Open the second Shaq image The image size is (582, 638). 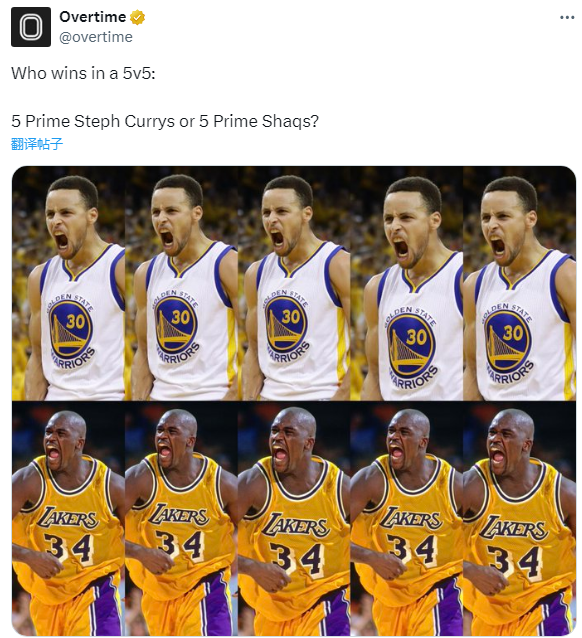point(182,518)
